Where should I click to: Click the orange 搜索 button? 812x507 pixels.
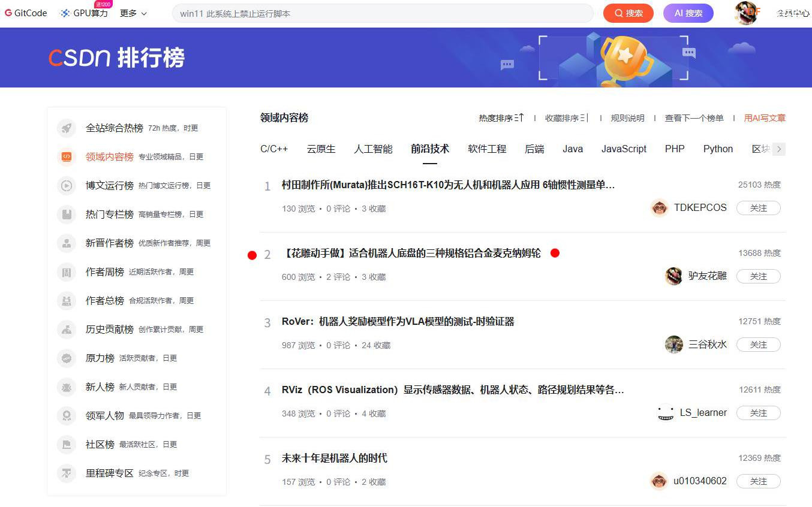click(628, 12)
